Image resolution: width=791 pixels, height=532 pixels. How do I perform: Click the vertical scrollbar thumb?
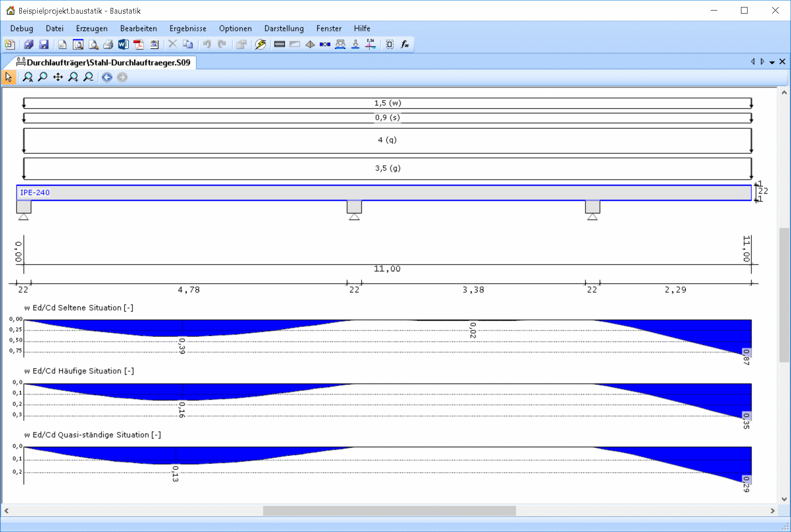point(784,295)
